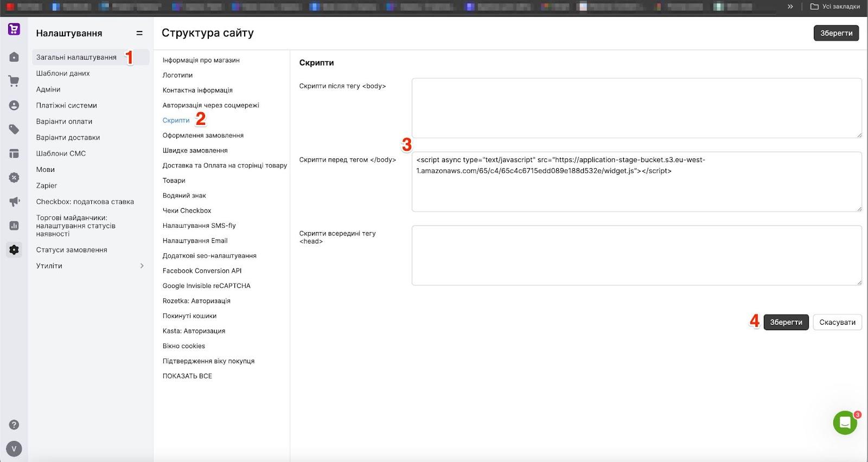The height and width of the screenshot is (462, 868).
Task: Open Інформація про магазин link
Action: tap(201, 60)
